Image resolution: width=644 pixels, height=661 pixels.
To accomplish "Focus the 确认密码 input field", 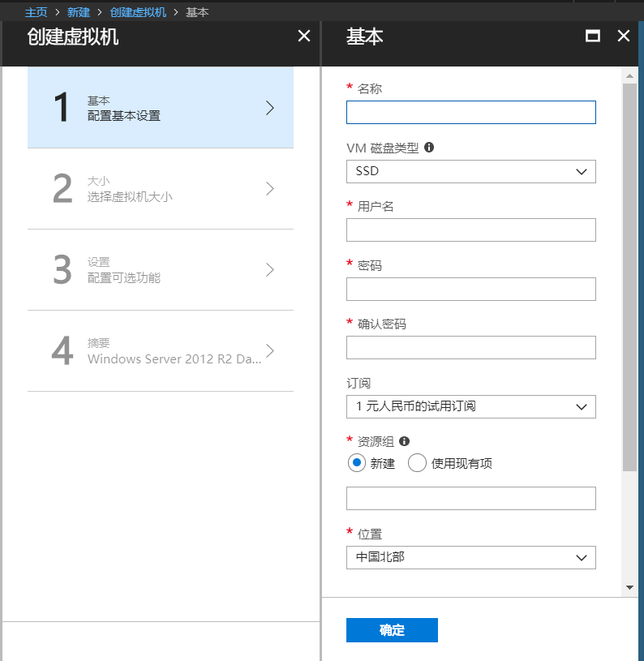I will [470, 347].
